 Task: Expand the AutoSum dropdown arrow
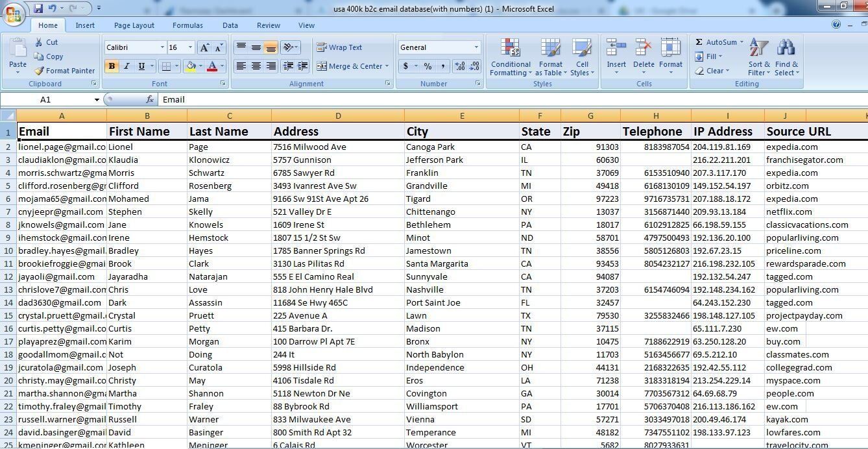pos(741,42)
